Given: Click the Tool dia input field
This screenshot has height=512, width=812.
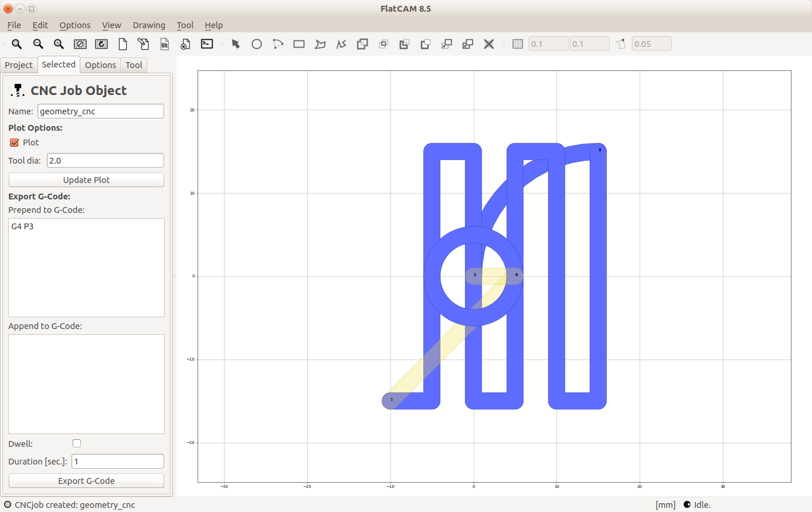Looking at the screenshot, I should 106,161.
